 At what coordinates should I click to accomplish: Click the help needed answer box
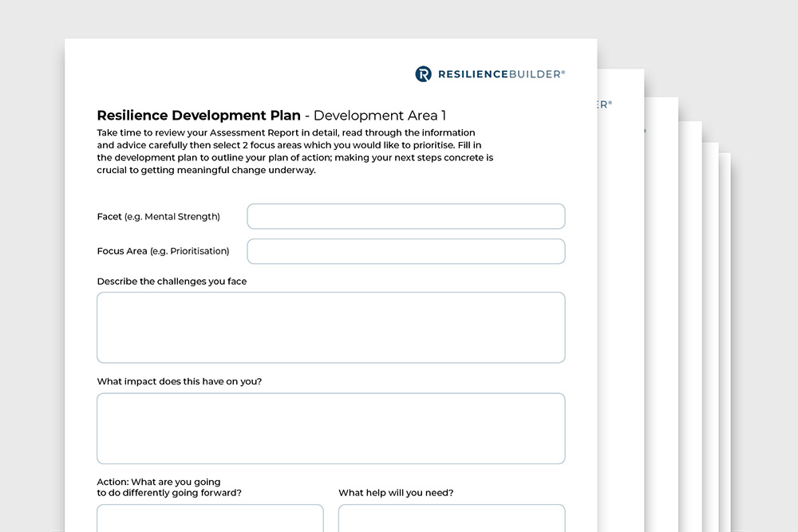click(452, 518)
